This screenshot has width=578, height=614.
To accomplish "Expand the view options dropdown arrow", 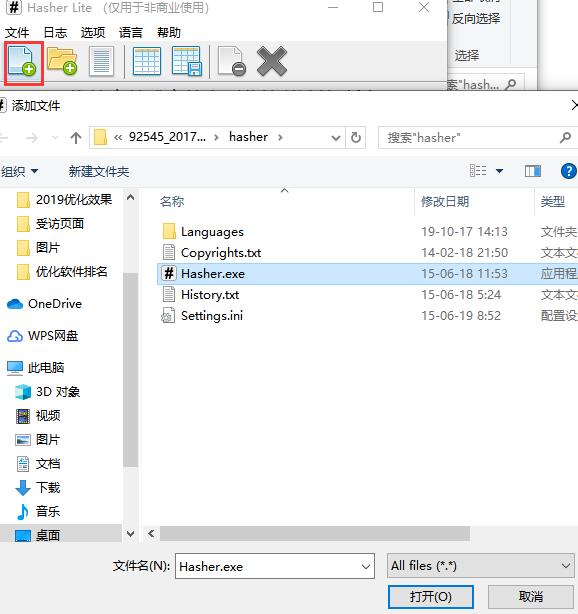I will tap(499, 171).
